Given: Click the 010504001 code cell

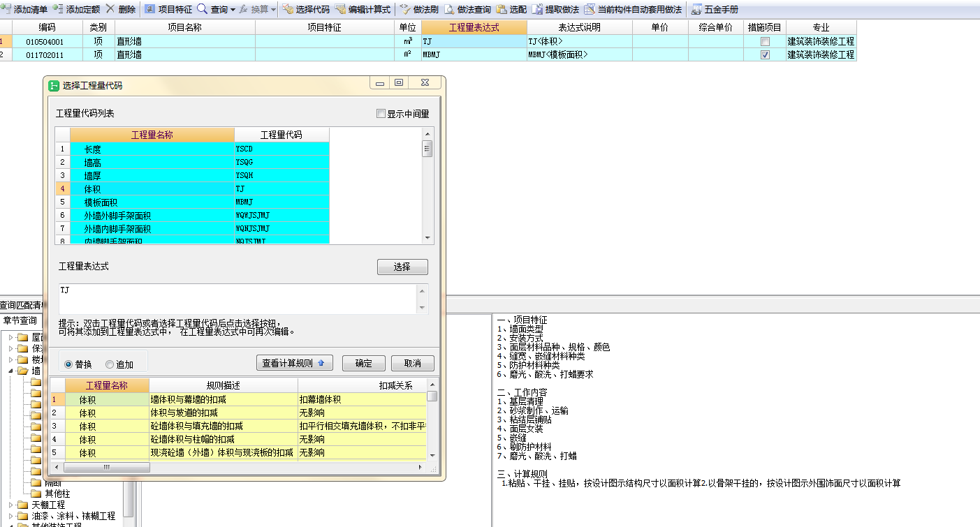Looking at the screenshot, I should pyautogui.click(x=47, y=42).
